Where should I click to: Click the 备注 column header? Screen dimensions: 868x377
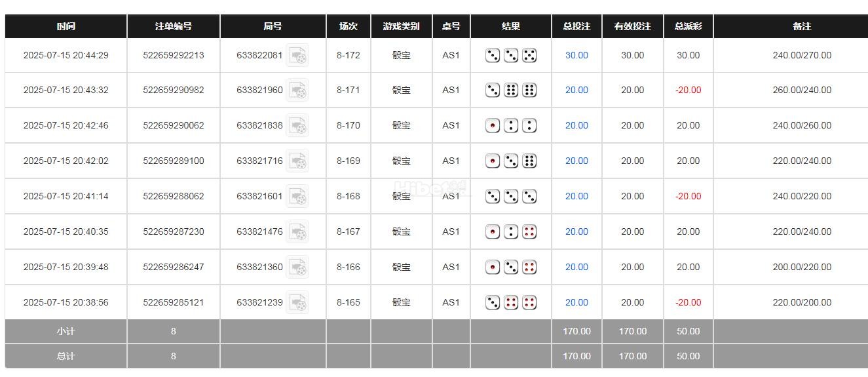coord(802,27)
